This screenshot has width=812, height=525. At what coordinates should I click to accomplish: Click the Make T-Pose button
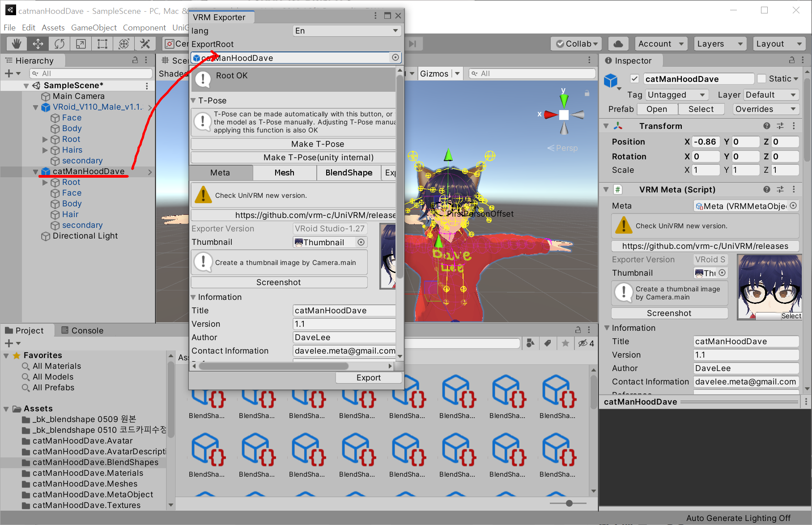[x=293, y=144]
